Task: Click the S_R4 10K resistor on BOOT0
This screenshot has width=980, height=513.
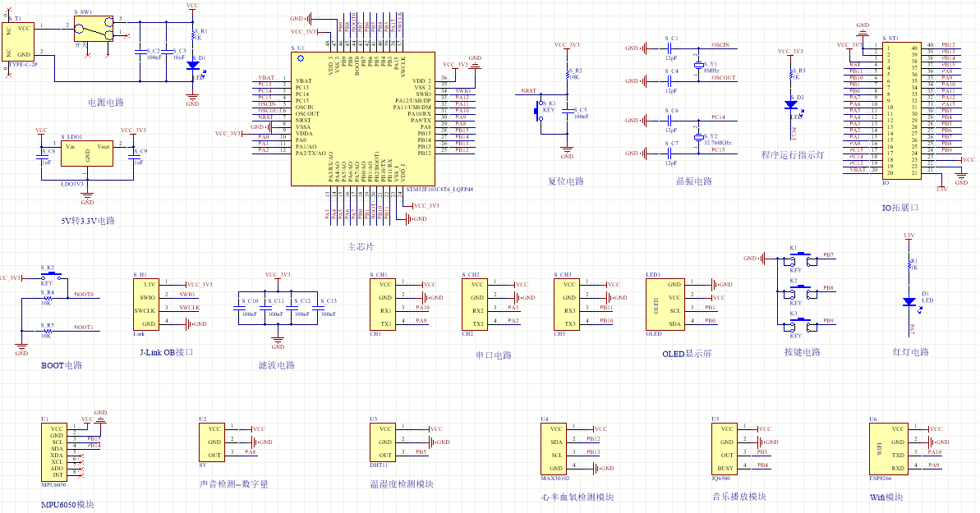Action: [x=47, y=297]
